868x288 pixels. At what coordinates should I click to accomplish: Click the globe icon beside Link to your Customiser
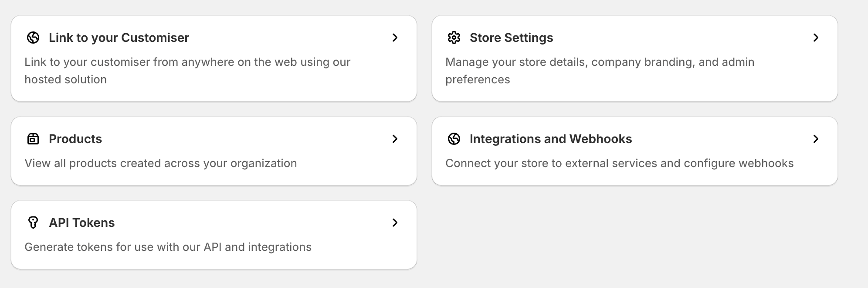[x=33, y=38]
